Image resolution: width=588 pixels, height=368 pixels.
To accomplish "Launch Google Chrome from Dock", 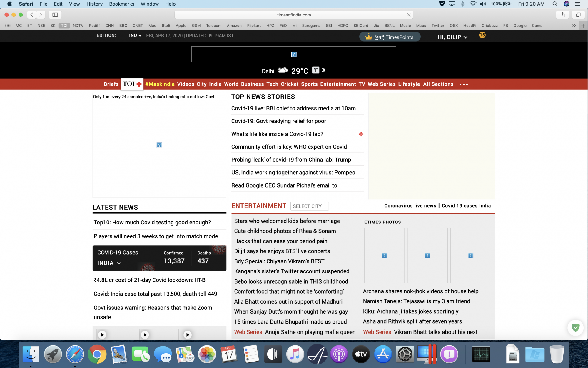I will 97,354.
